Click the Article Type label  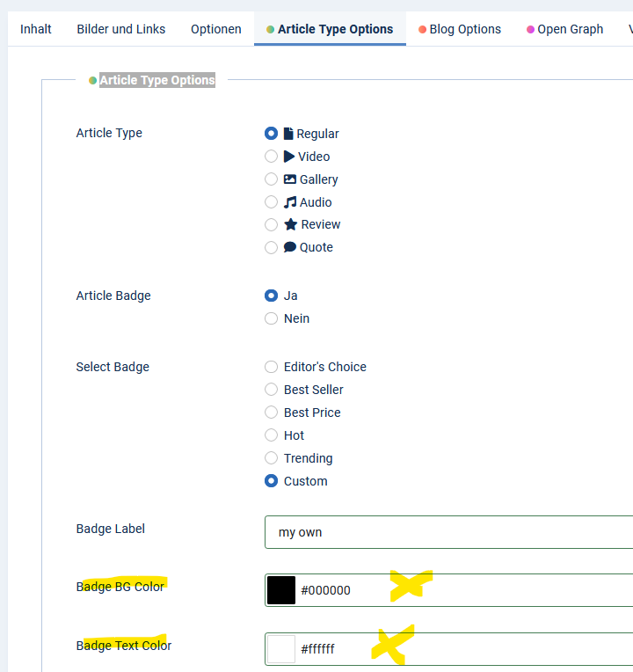(x=109, y=133)
